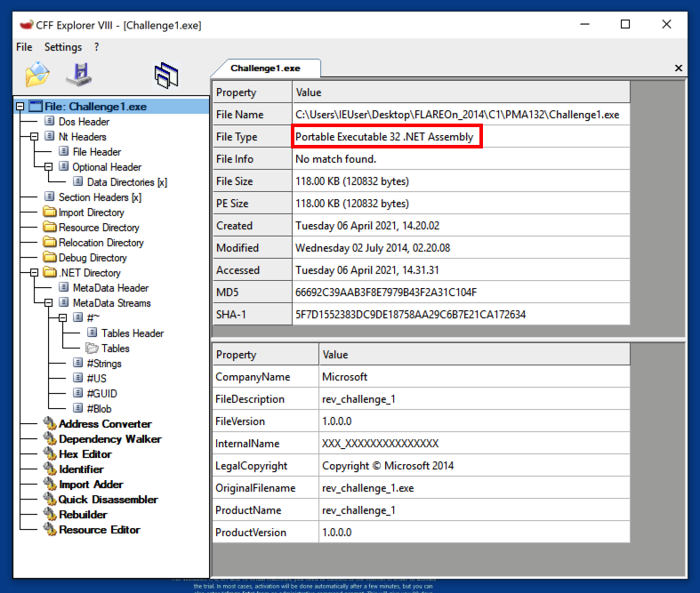
Task: Open the Debug Directory folder
Action: tap(93, 258)
